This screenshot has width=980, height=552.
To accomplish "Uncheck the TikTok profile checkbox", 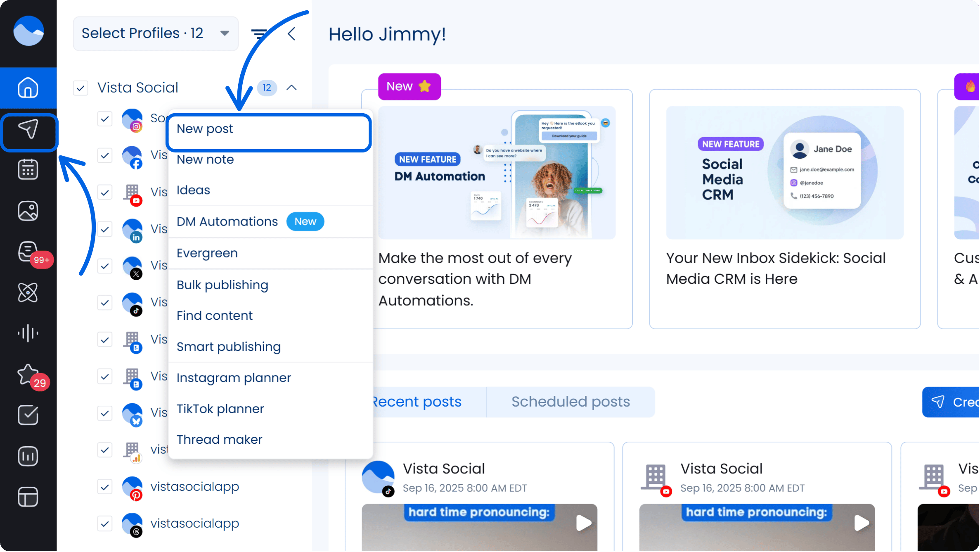I will coord(105,303).
